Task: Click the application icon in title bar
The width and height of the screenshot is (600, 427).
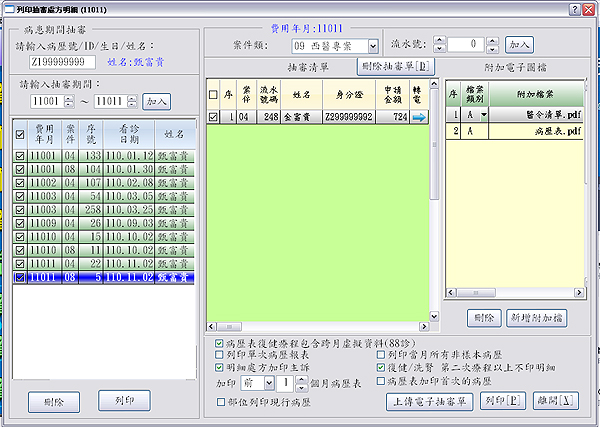Action: click(9, 8)
